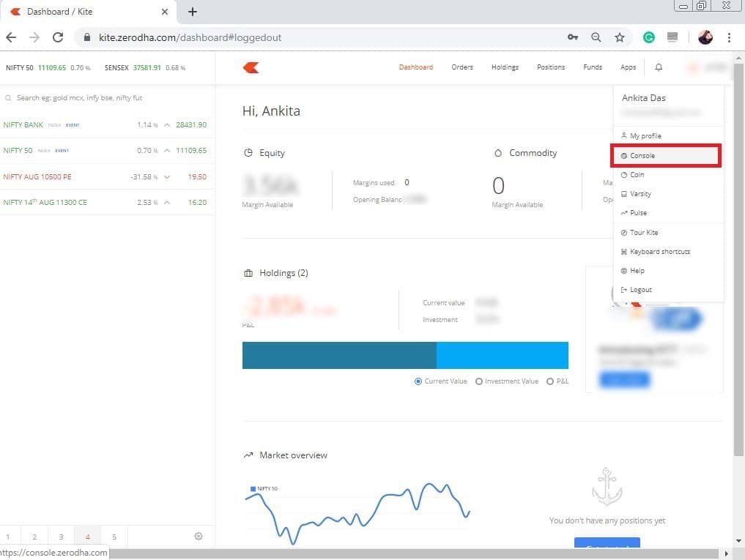View Keyboard shortcuts in user menu

pos(668,252)
